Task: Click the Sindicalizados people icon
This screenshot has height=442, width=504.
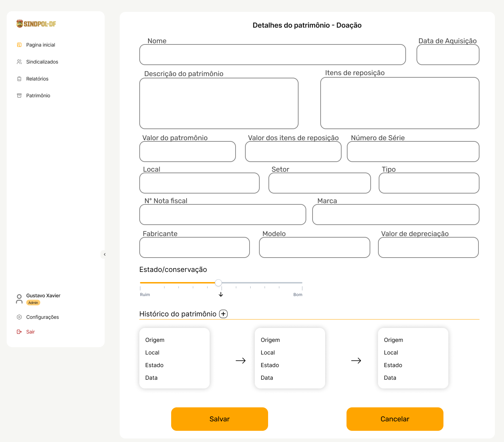Action: click(19, 62)
